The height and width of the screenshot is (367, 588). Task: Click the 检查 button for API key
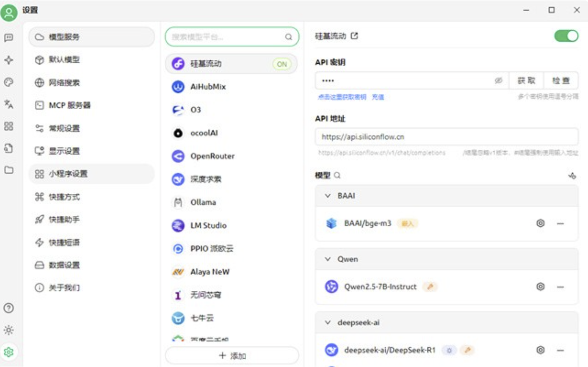point(561,81)
